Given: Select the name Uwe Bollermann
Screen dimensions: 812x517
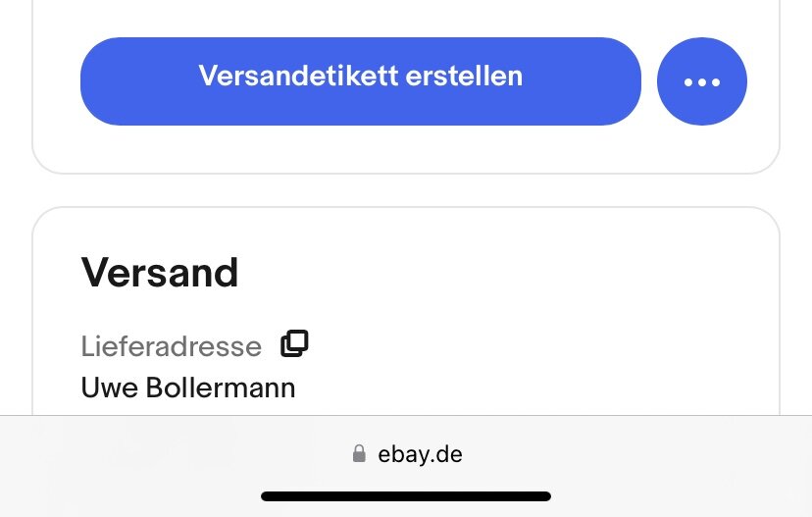Looking at the screenshot, I should tap(188, 388).
